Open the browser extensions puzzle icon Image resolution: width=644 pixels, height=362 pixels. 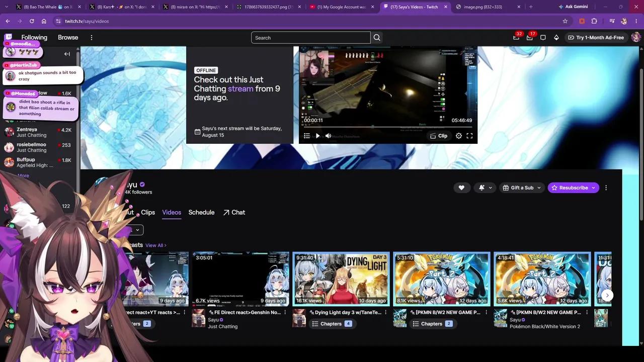tap(594, 21)
